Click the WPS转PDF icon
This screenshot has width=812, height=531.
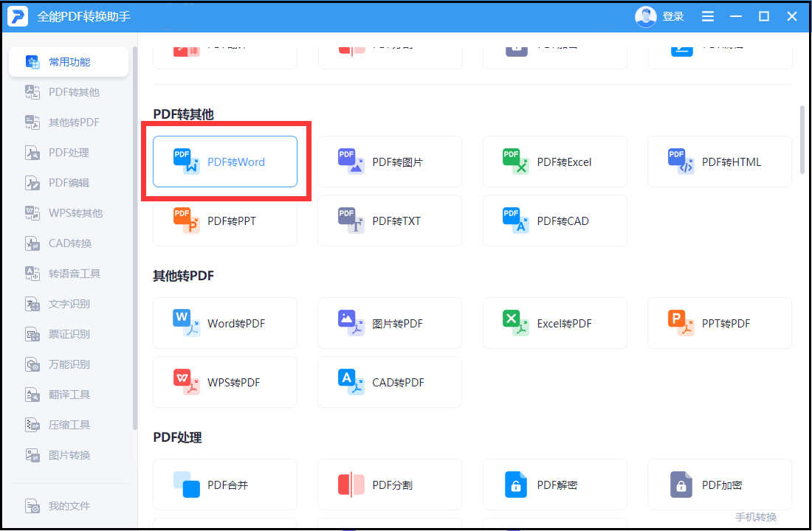tap(187, 381)
